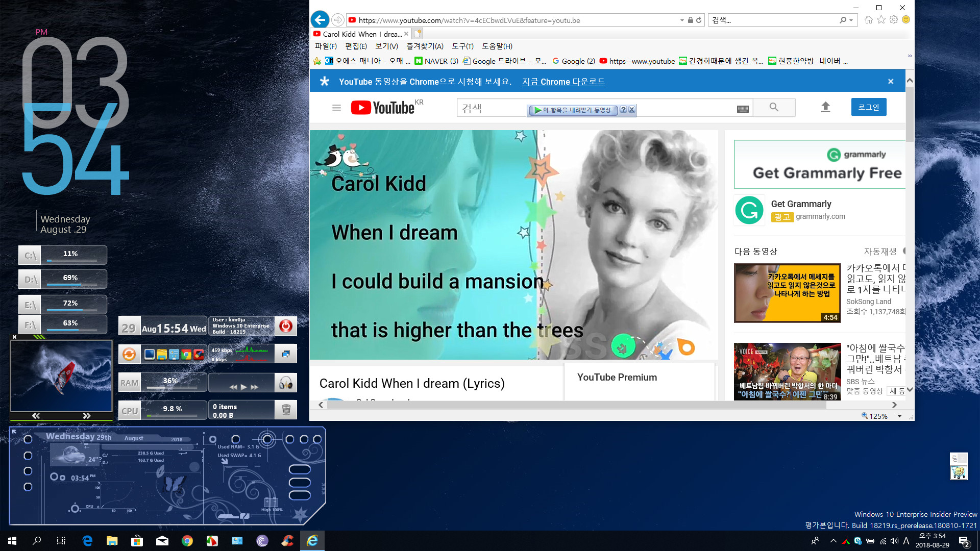980x551 pixels.
Task: Click the volume speaker icon in system tray
Action: (894, 541)
